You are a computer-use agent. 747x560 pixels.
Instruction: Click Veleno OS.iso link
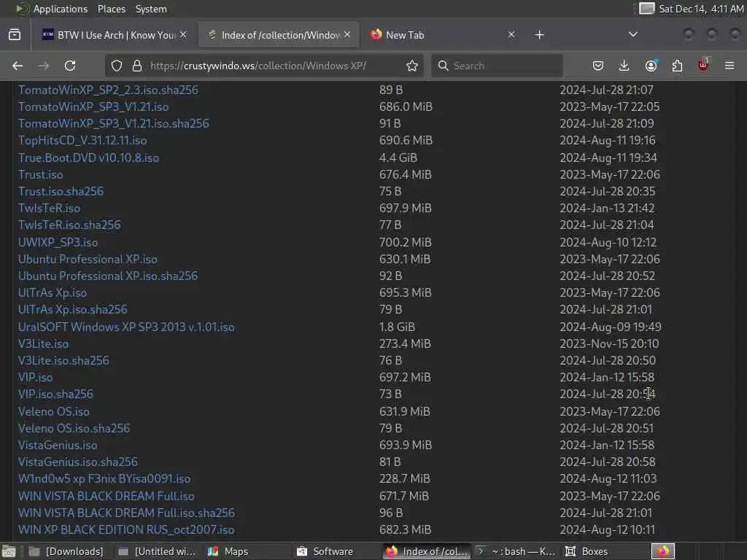54,411
